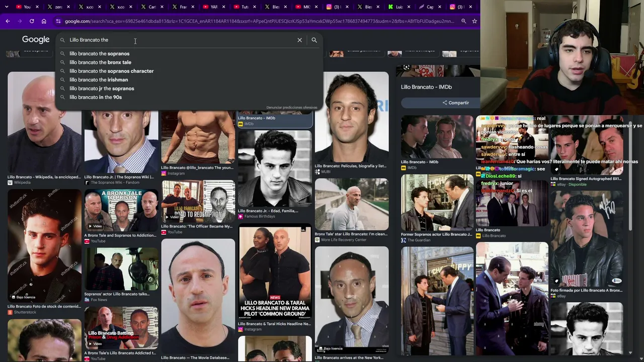Go to the Google logo homepage

click(36, 39)
